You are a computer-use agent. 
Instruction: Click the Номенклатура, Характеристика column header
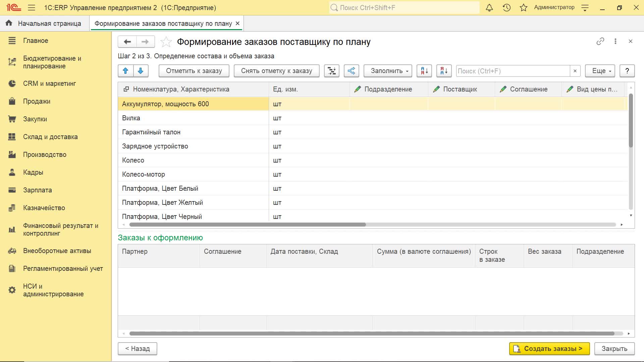click(x=193, y=89)
